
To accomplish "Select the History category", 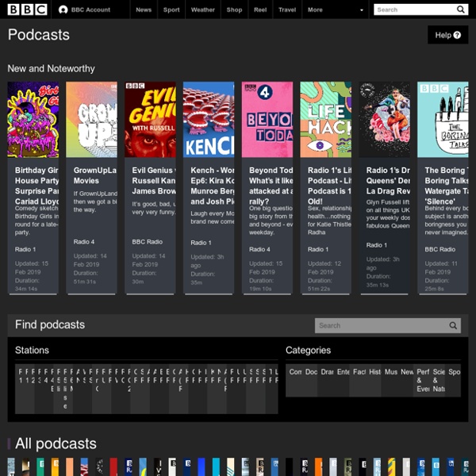I will 374,380.
